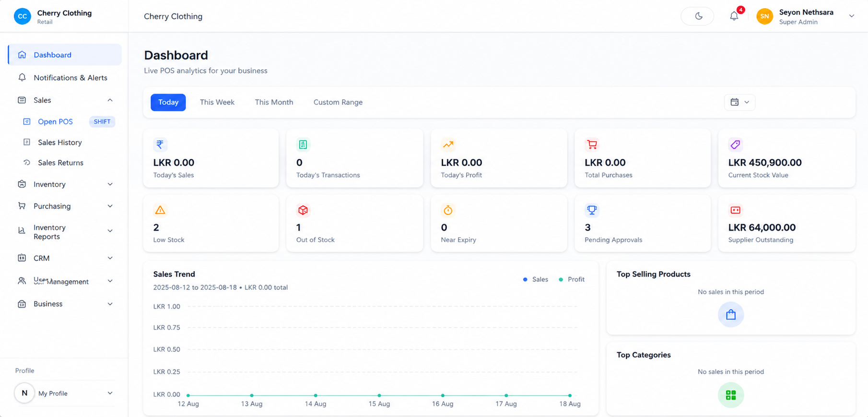This screenshot has height=417, width=868.
Task: Click the grid icon under Top Categories
Action: point(731,395)
